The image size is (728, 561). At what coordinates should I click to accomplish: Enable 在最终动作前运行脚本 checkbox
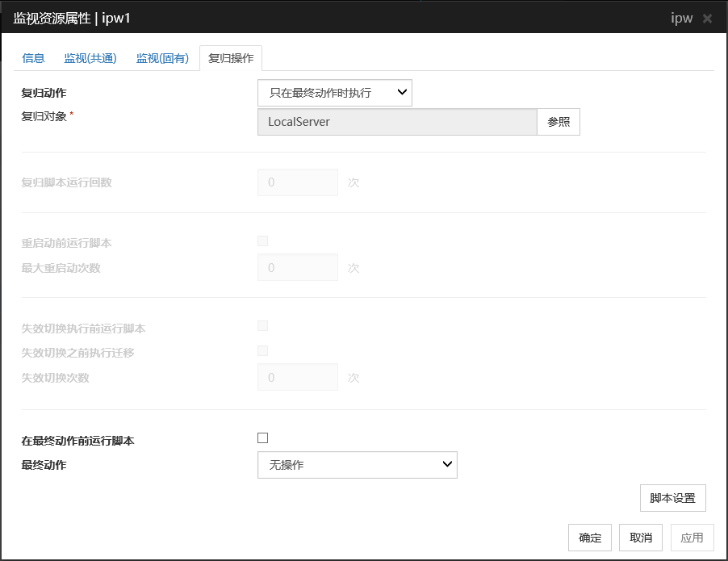(x=262, y=438)
